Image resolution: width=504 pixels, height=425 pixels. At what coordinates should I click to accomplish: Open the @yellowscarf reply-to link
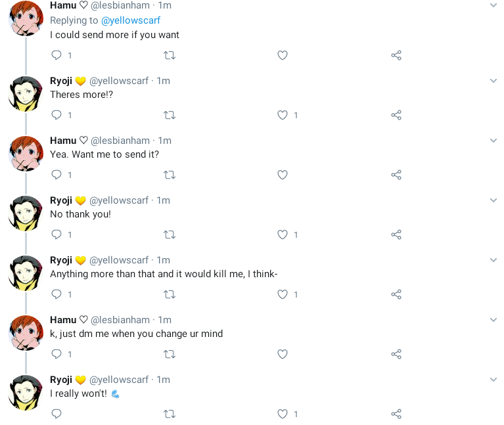[x=131, y=20]
